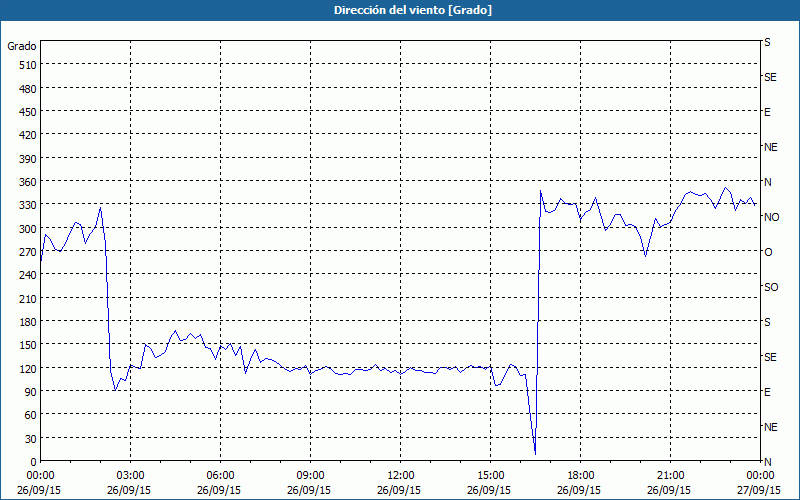Select the 09:00 time axis label
This screenshot has width=800, height=500.
[x=310, y=476]
